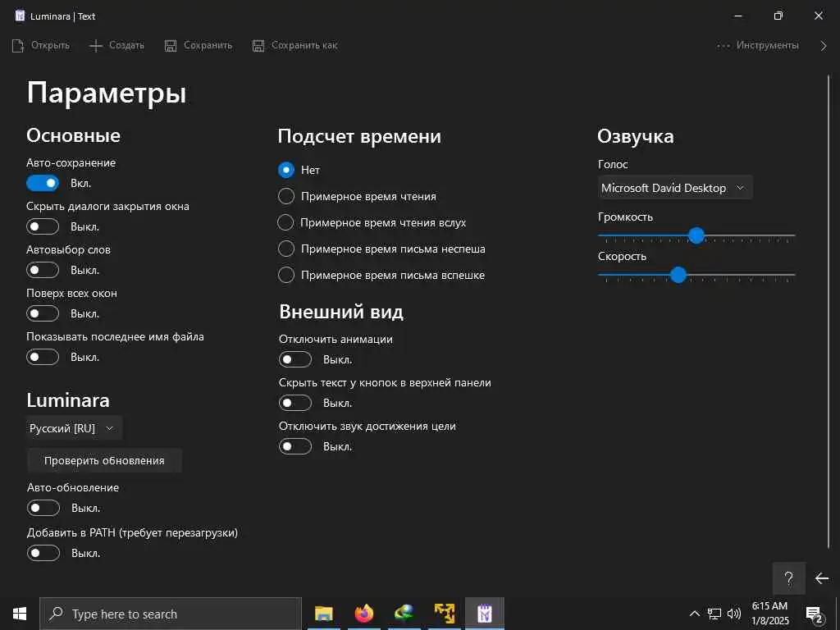This screenshot has width=840, height=630.
Task: Toggle Добавить в PATH switch
Action: click(x=43, y=553)
